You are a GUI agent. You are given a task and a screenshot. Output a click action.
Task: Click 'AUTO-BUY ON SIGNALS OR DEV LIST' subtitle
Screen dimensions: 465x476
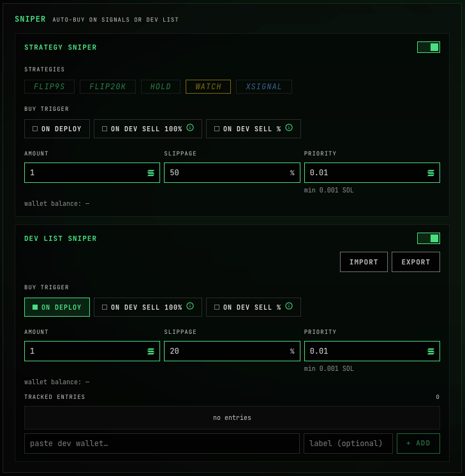pyautogui.click(x=115, y=20)
